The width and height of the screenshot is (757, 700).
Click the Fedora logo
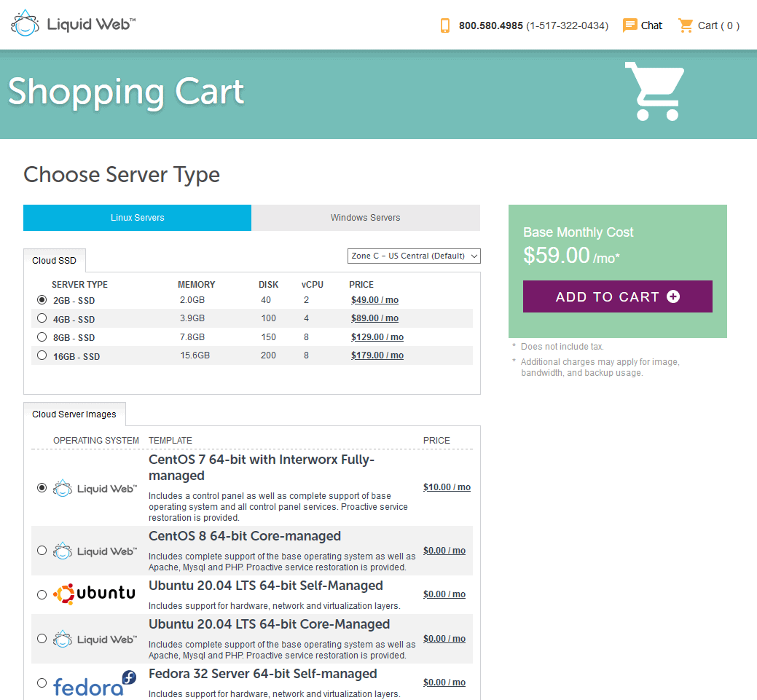pos(95,683)
